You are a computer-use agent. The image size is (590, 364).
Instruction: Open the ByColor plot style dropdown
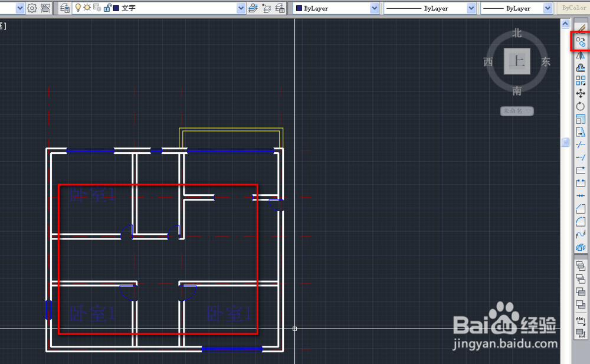pos(573,8)
